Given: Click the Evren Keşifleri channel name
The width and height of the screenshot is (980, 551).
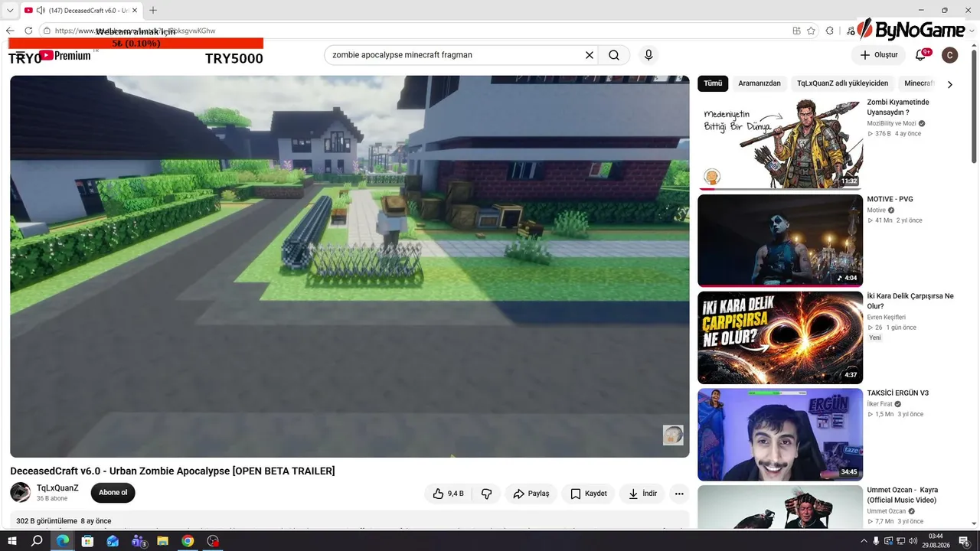Looking at the screenshot, I should 886,318.
